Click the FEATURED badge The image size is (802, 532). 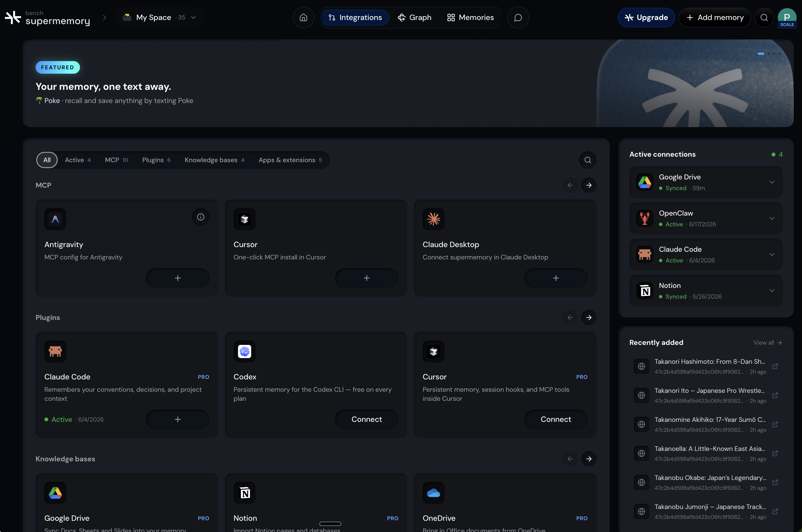pyautogui.click(x=58, y=67)
